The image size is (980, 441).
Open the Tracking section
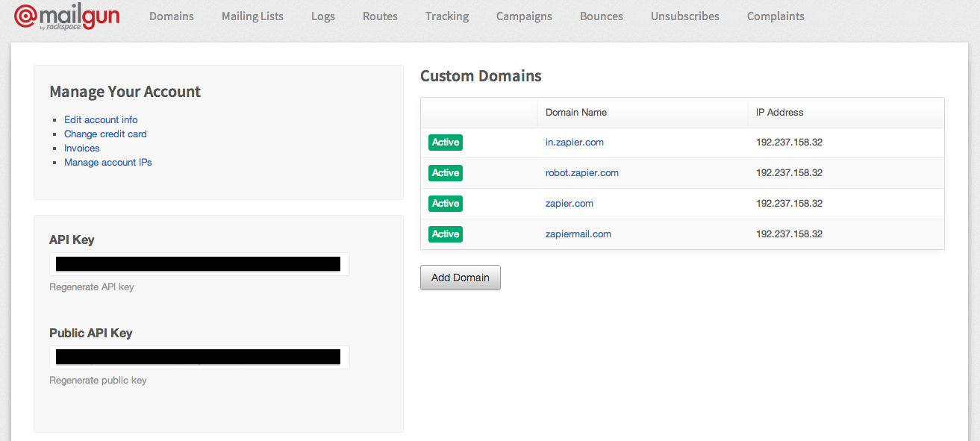point(447,16)
